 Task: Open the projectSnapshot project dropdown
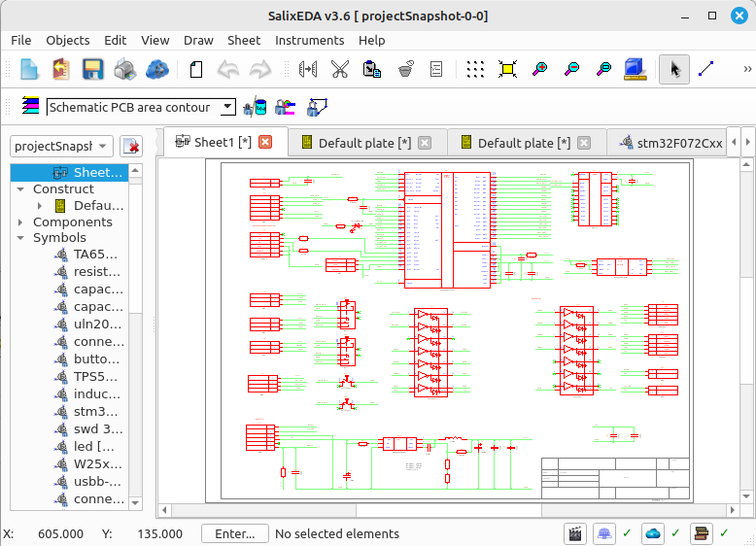[x=61, y=146]
